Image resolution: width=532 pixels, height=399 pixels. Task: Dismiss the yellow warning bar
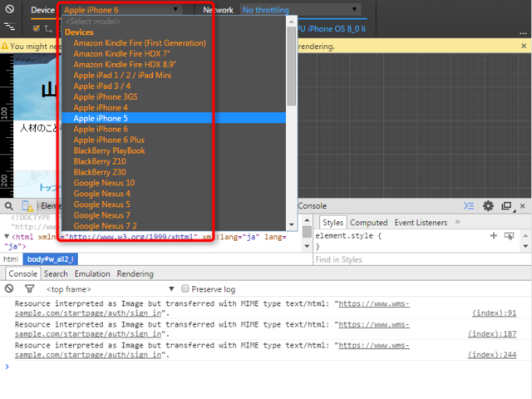[524, 46]
